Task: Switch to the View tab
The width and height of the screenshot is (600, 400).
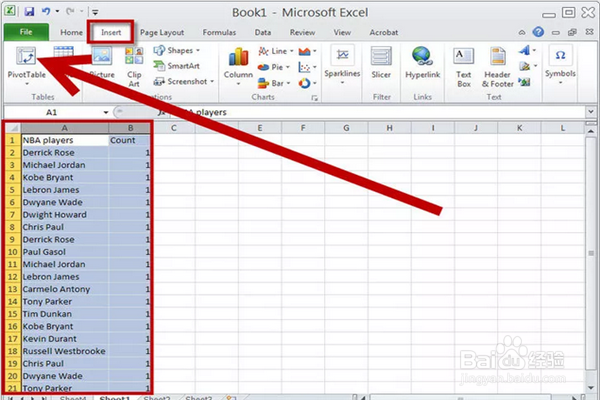Action: (342, 33)
